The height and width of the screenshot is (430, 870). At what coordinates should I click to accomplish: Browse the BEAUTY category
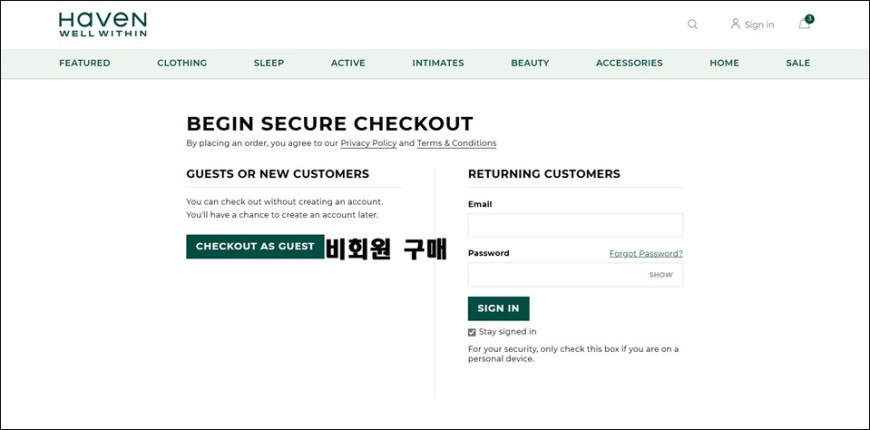tap(530, 63)
